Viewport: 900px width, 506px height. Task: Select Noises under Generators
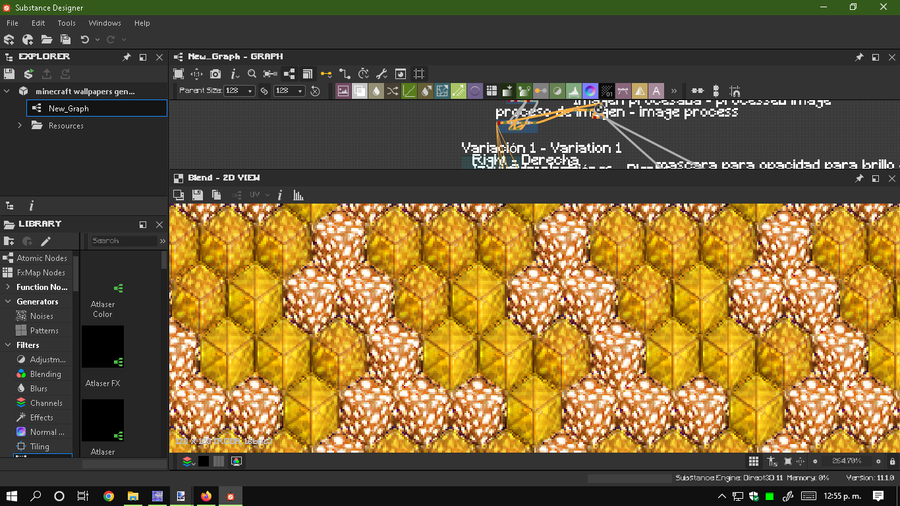[36, 316]
